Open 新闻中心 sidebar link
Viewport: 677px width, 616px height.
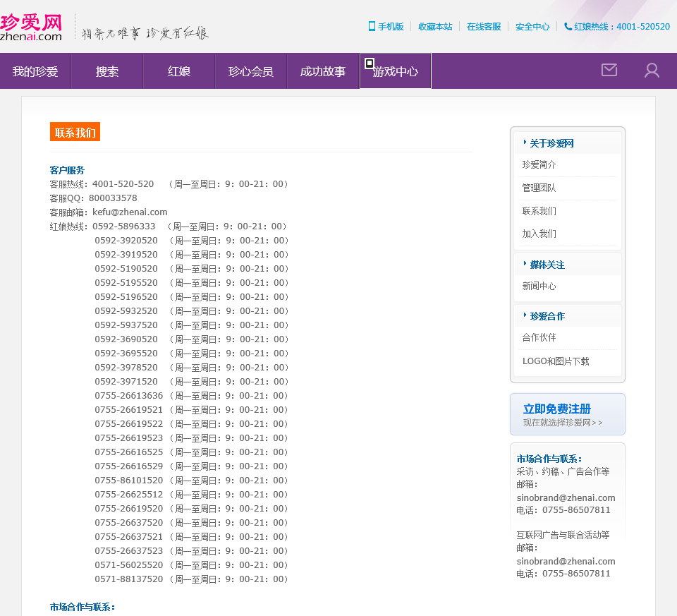click(x=539, y=286)
